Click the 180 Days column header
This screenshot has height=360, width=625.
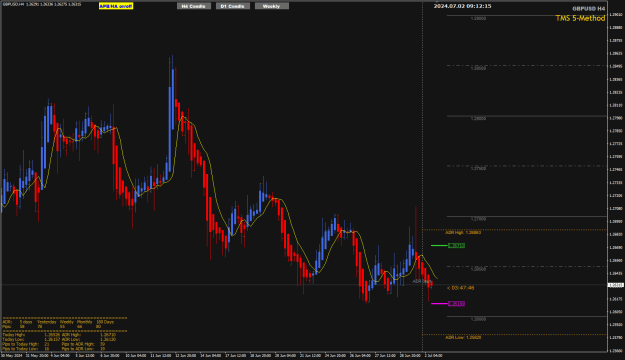pos(105,322)
